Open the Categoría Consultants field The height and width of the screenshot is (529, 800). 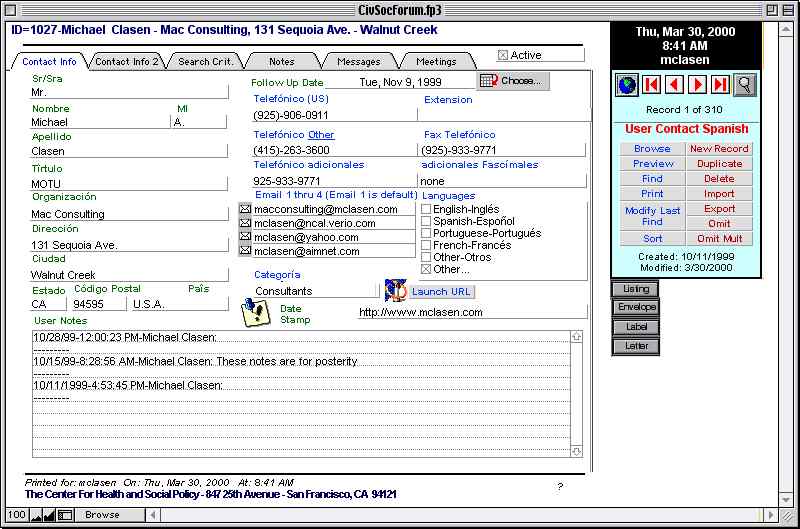tap(316, 291)
